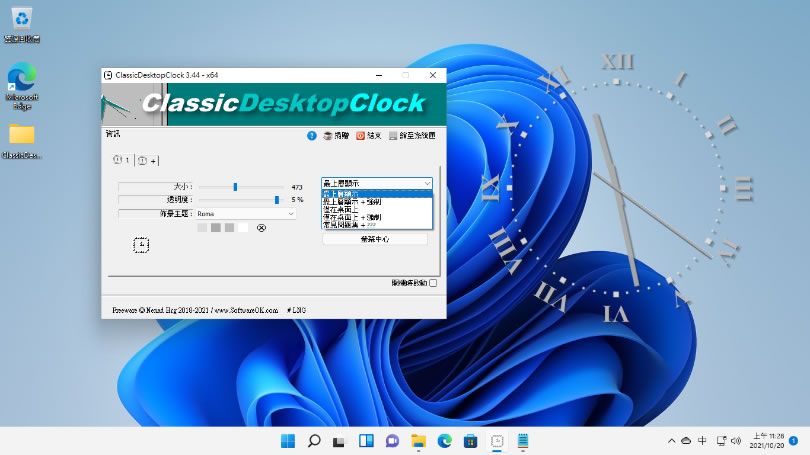Open the blue help question mark icon

311,136
